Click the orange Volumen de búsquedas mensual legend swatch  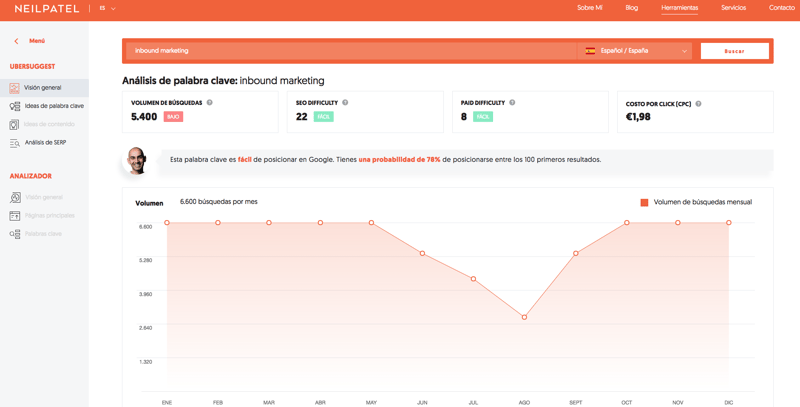point(644,202)
